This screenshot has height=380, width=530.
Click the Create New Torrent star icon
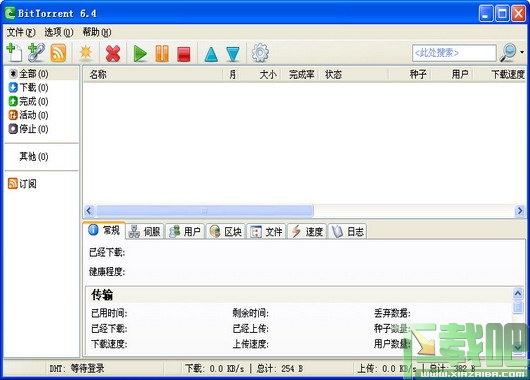(x=86, y=53)
